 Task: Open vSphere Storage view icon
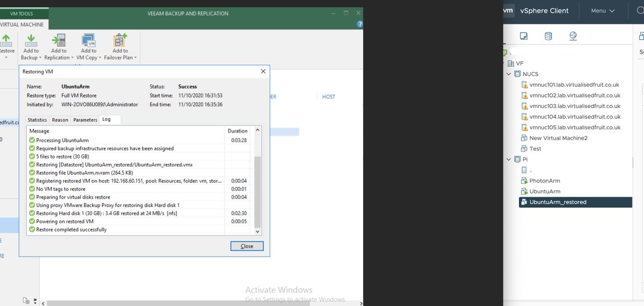point(548,37)
